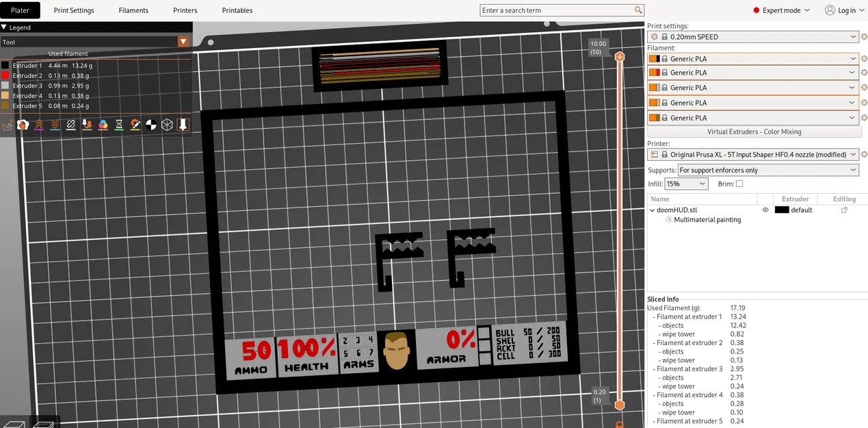Open edit gear beside first Generic PLA
868x428 pixels.
(x=864, y=59)
